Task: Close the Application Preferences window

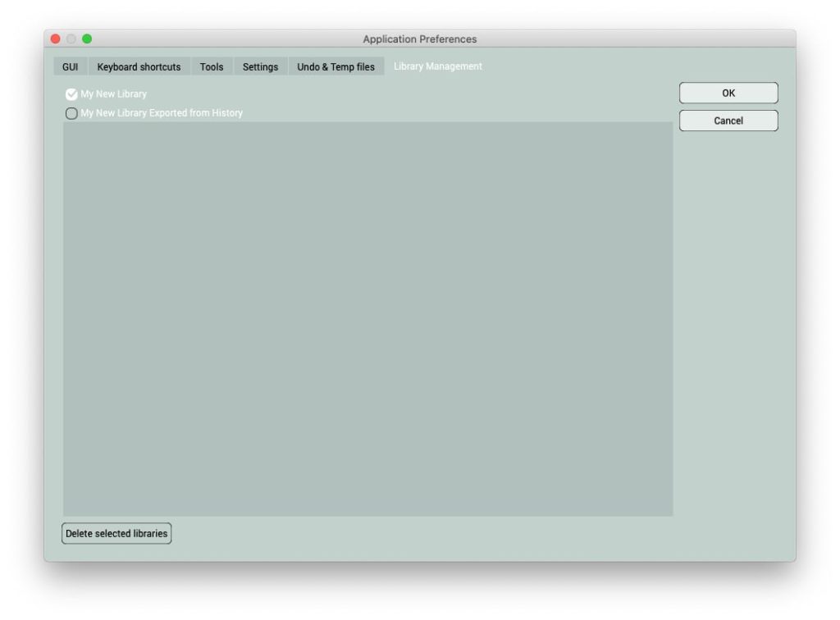Action: pyautogui.click(x=54, y=39)
